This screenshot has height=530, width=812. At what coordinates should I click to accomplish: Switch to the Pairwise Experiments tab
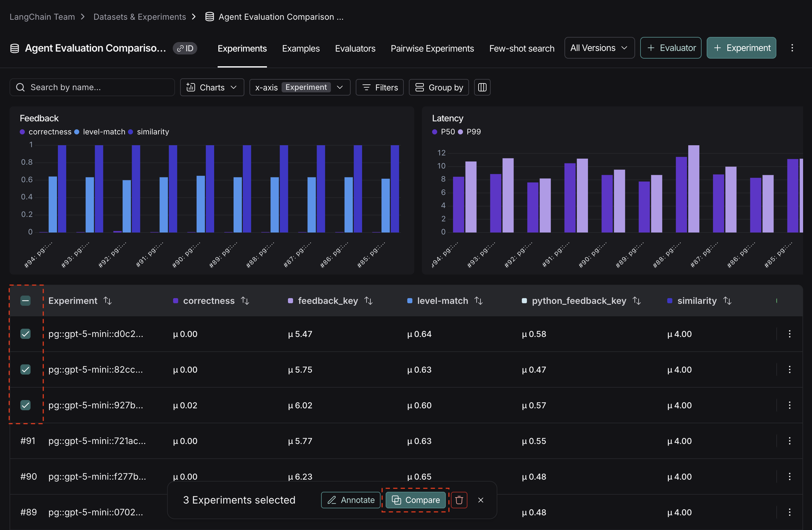click(x=432, y=48)
